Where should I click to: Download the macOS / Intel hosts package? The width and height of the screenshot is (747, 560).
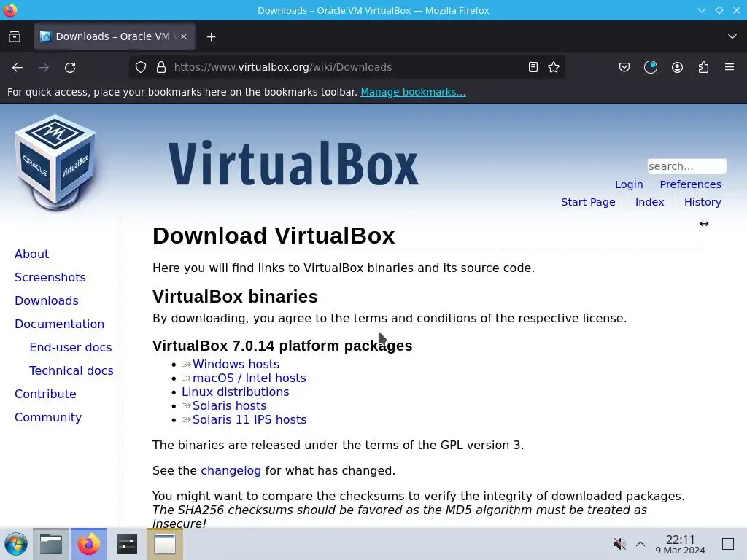coord(249,378)
